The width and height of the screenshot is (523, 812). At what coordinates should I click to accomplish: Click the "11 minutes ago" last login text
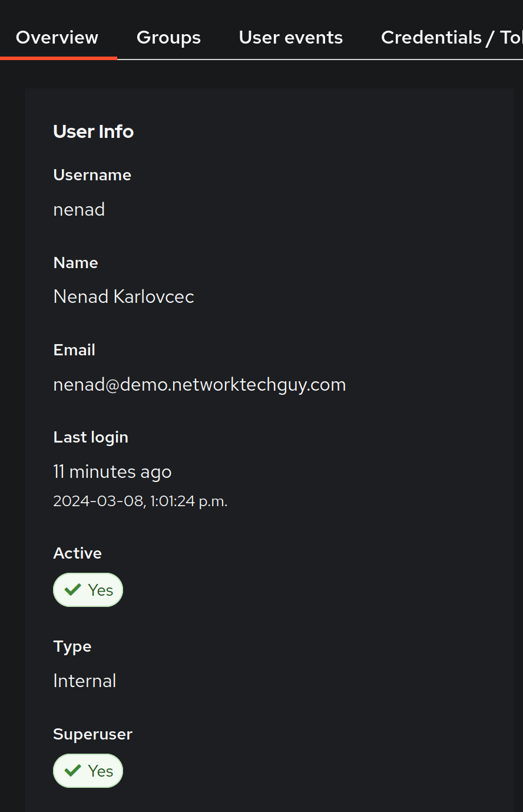click(112, 472)
